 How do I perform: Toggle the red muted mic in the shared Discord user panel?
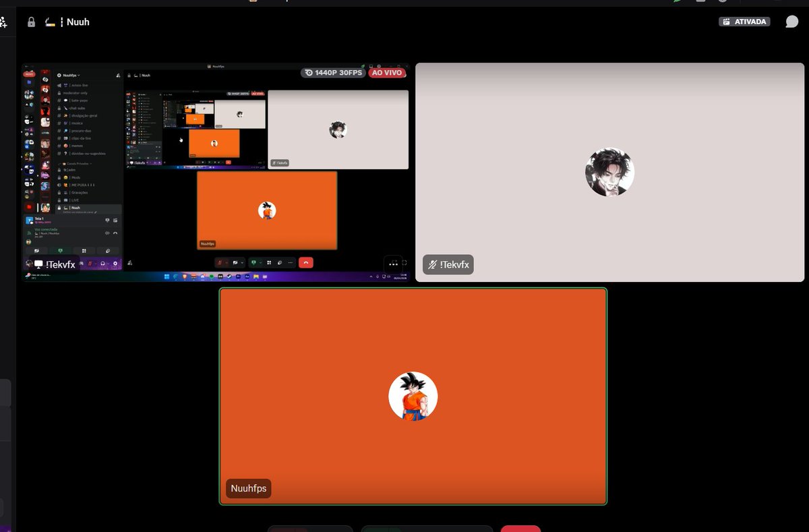pos(90,264)
